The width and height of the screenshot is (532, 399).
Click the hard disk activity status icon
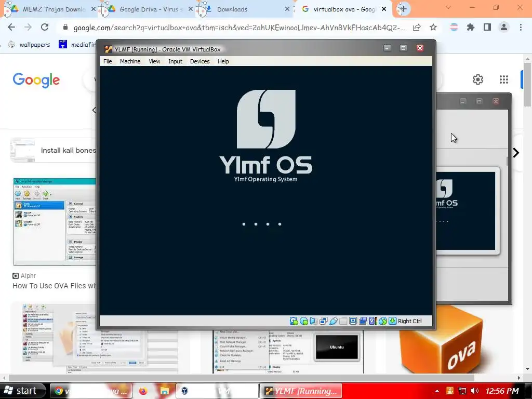coord(294,321)
